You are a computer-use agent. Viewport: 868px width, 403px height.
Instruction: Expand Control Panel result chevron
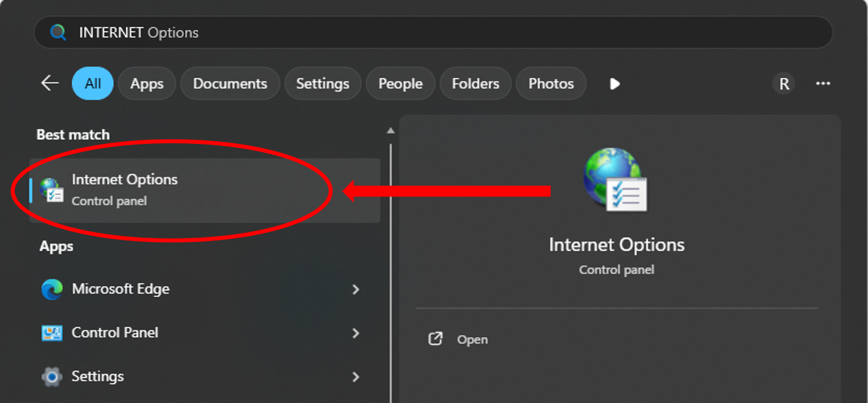(x=355, y=333)
